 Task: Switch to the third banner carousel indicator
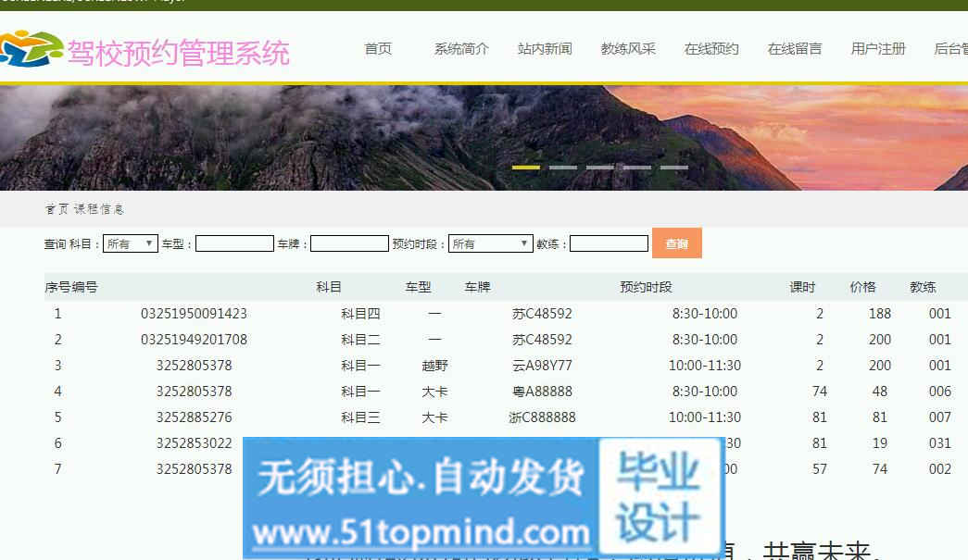click(x=600, y=168)
